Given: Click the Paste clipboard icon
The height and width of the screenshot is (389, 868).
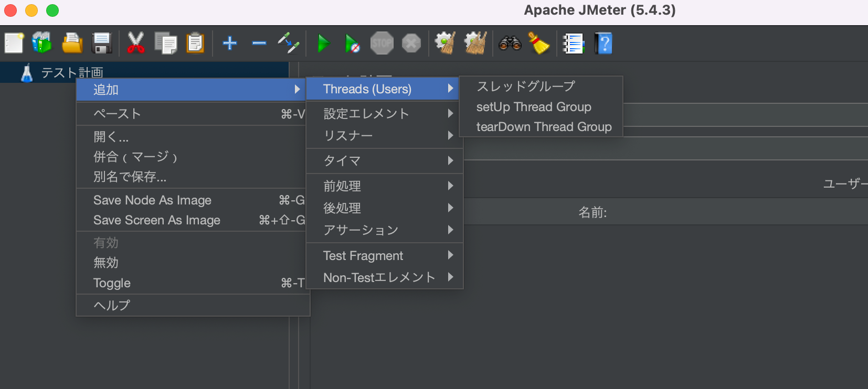Looking at the screenshot, I should [x=195, y=43].
